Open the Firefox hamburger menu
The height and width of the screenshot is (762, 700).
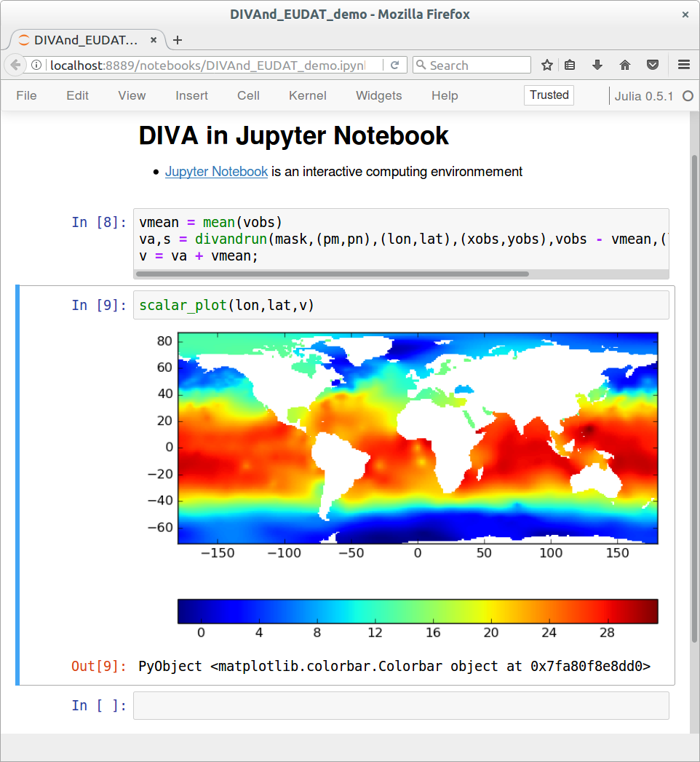(x=683, y=66)
